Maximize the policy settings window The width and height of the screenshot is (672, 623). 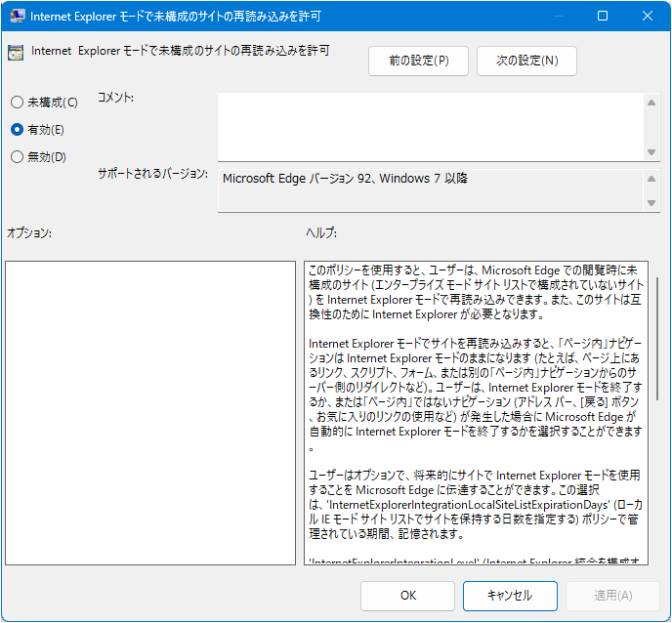coord(603,17)
